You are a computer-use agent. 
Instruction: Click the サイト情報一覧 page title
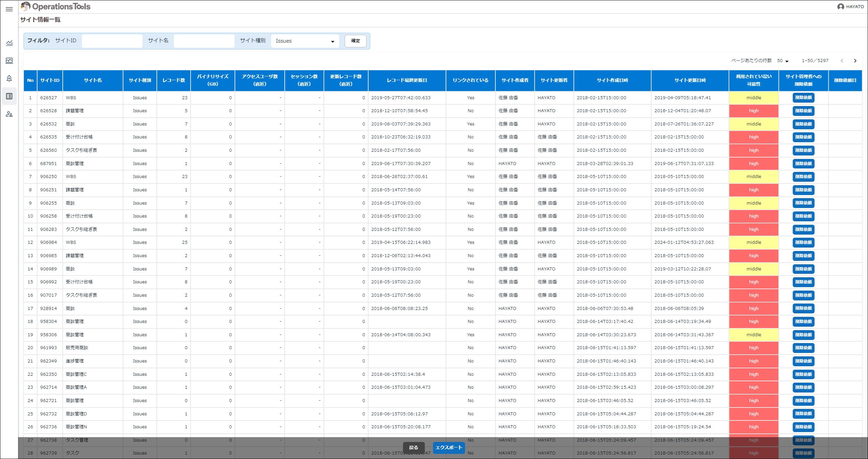(x=40, y=20)
